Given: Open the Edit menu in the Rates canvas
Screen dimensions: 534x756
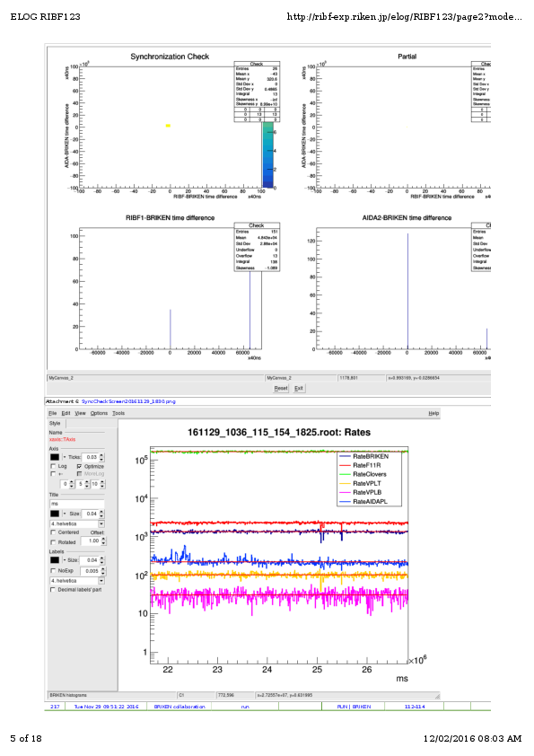Looking at the screenshot, I should 66,413.
